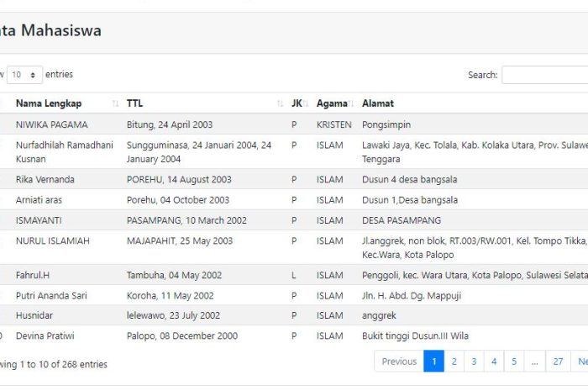The width and height of the screenshot is (588, 391).
Task: Go to page 4
Action: click(x=494, y=362)
